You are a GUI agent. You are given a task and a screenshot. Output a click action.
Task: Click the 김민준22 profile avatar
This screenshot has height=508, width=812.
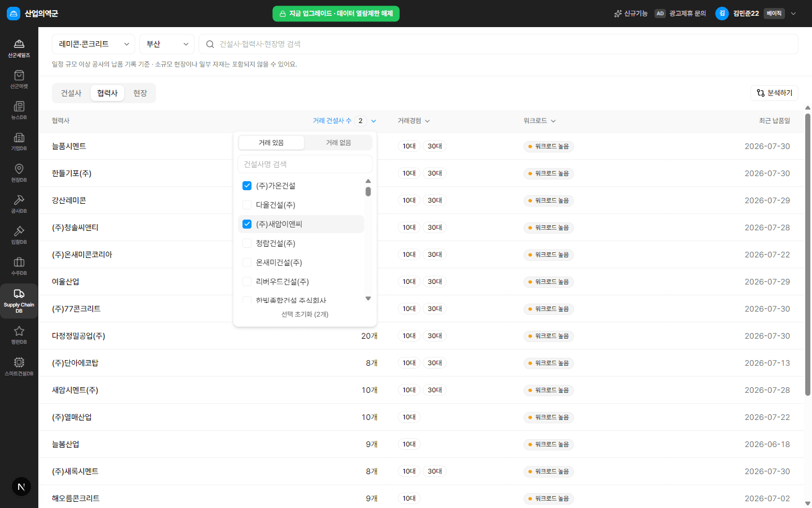(722, 14)
